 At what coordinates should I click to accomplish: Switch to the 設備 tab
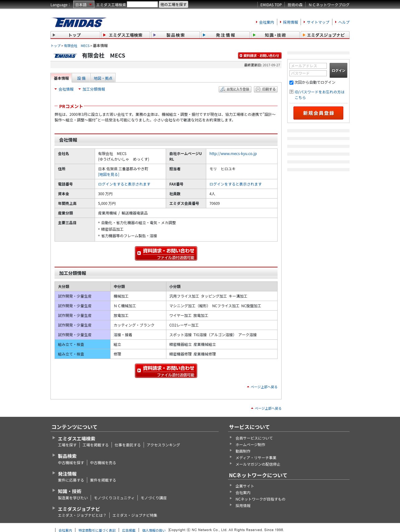coord(81,78)
